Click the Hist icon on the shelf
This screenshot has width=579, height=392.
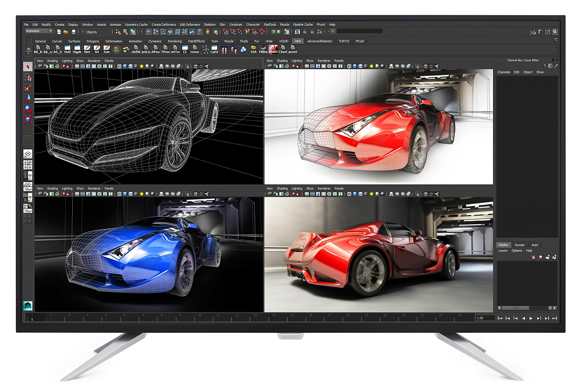(87, 49)
